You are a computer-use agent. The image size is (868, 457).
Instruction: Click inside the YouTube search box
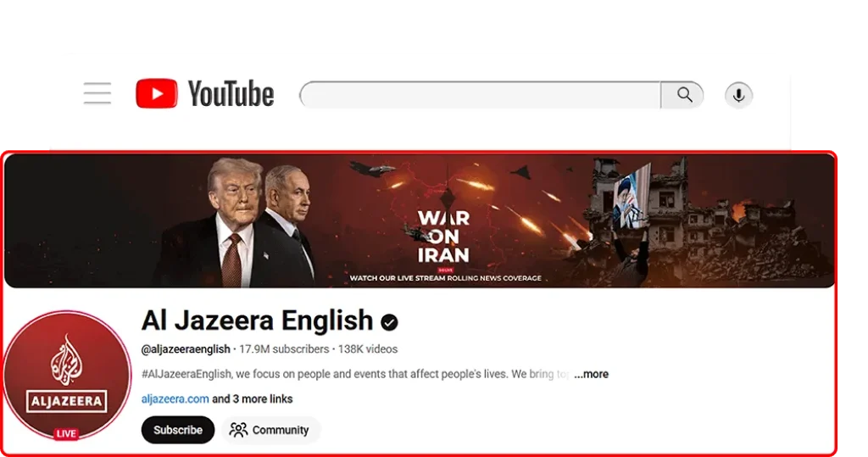coord(481,95)
